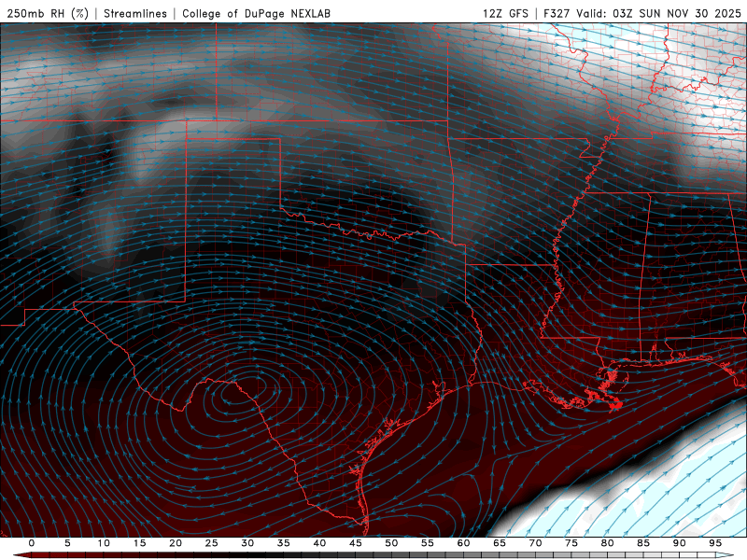747x560 pixels.
Task: Click the "50" color scale label
Action: (x=391, y=543)
